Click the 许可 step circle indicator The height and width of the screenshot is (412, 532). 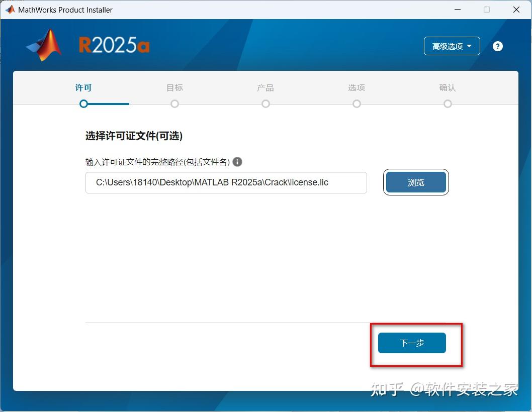[x=83, y=104]
